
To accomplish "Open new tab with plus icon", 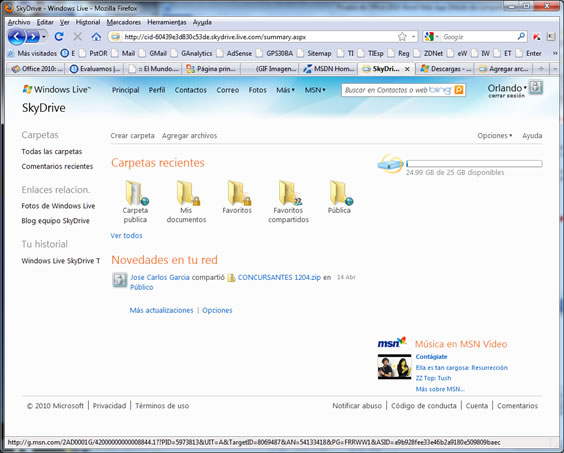I will 541,68.
